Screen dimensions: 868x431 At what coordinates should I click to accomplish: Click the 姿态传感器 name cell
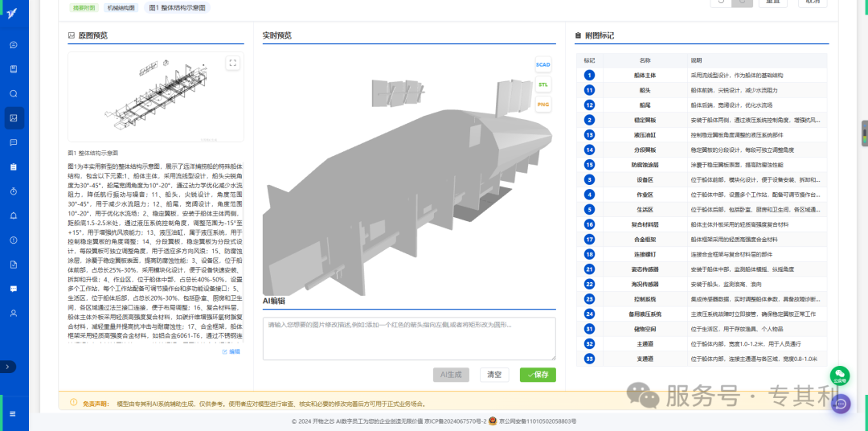tap(645, 269)
